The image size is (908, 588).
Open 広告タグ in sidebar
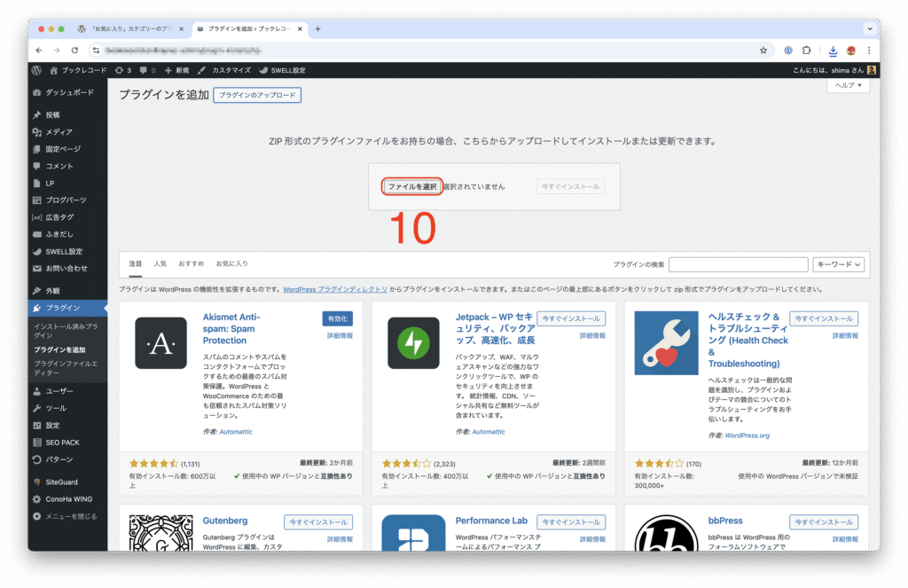click(67, 217)
